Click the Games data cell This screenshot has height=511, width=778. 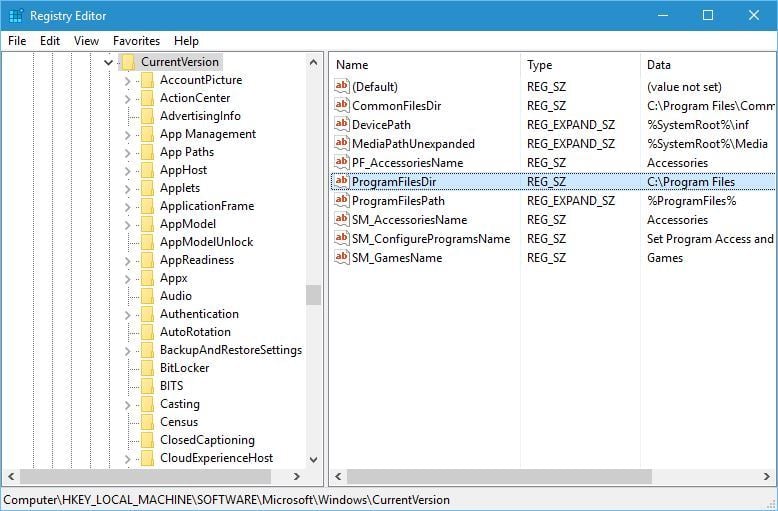[665, 258]
